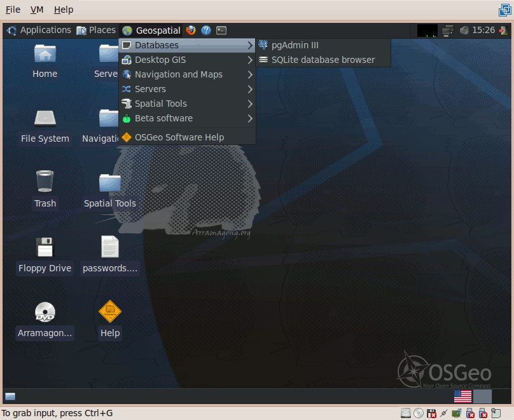Click the pgAdmin III elephant icon
The width and height of the screenshot is (514, 420).
pos(263,45)
